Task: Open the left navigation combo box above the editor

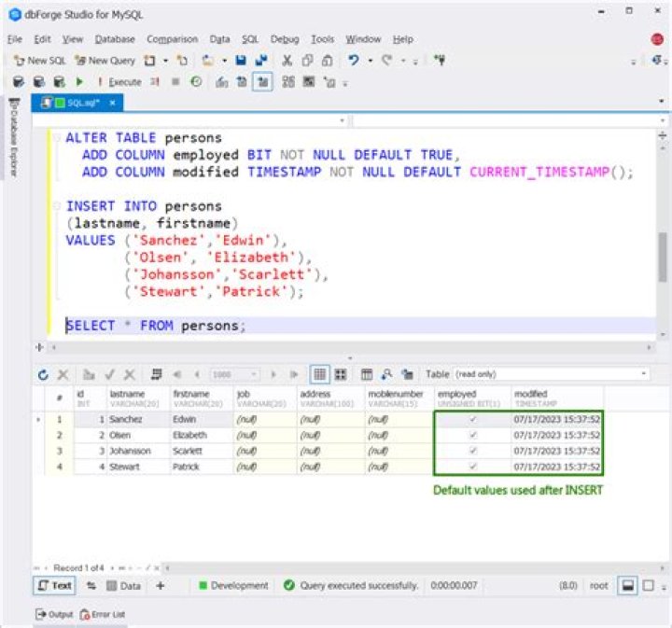Action: pos(189,120)
